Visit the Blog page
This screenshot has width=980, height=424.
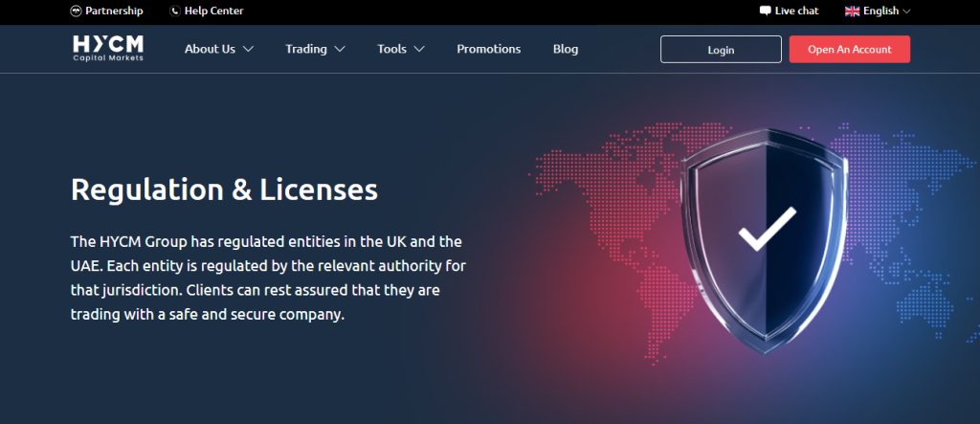tap(566, 49)
